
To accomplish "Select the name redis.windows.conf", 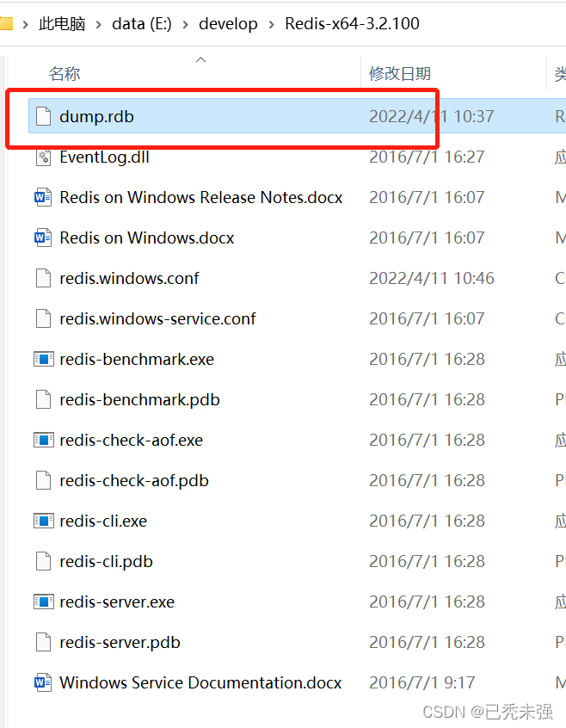I will click(129, 278).
